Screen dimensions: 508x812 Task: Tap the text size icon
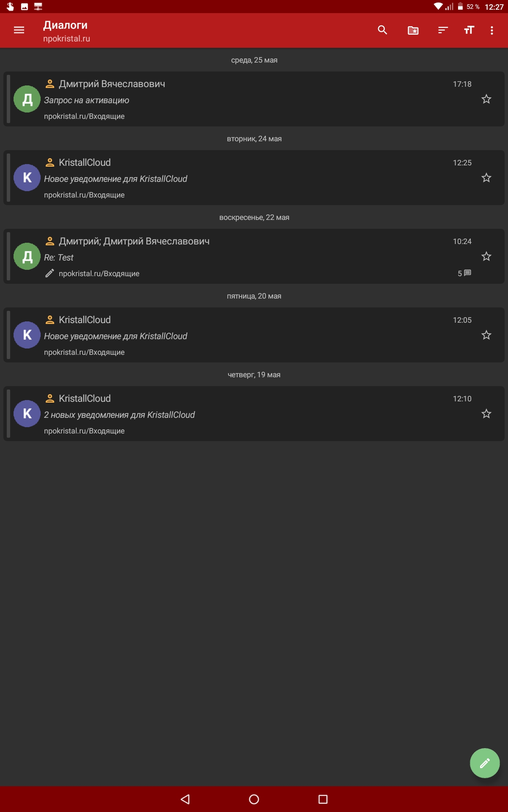pyautogui.click(x=469, y=30)
